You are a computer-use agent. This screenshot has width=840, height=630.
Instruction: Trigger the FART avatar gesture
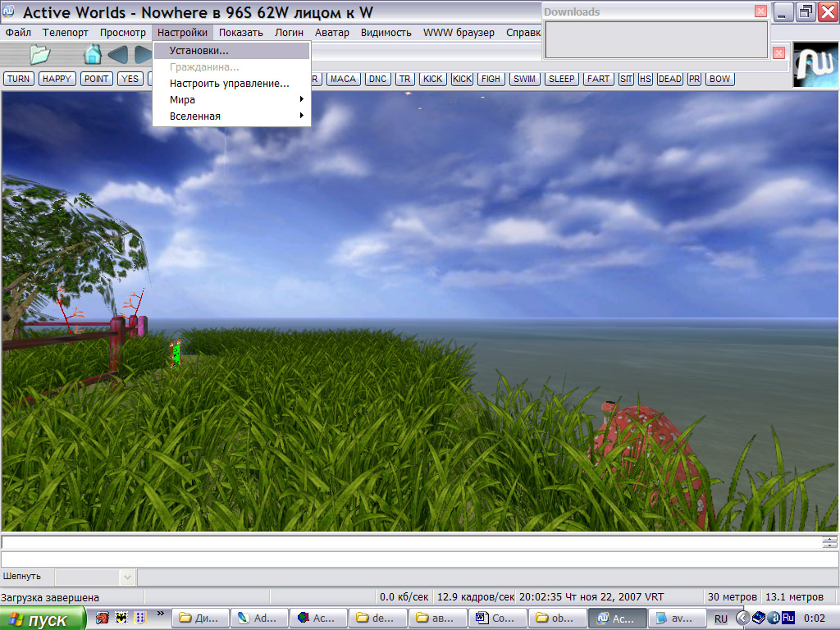598,79
